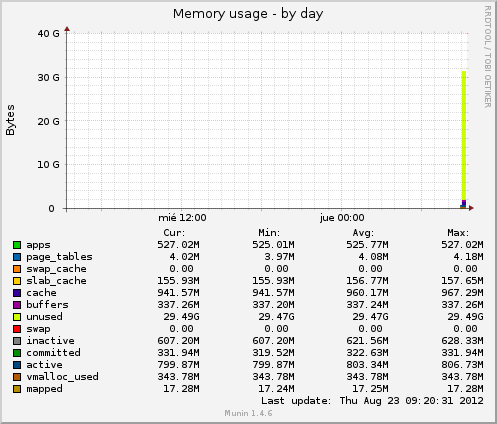Click the 'vmalloc_used' legend label
This screenshot has height=424, width=497.
click(x=62, y=377)
